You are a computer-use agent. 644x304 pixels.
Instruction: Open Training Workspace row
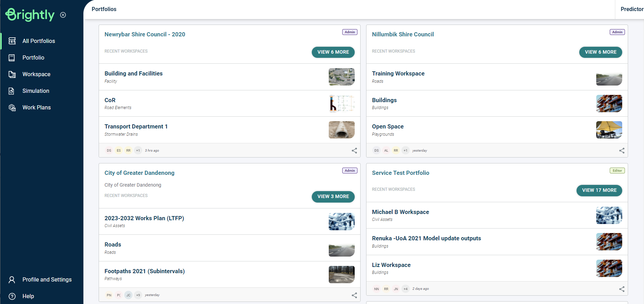point(497,77)
